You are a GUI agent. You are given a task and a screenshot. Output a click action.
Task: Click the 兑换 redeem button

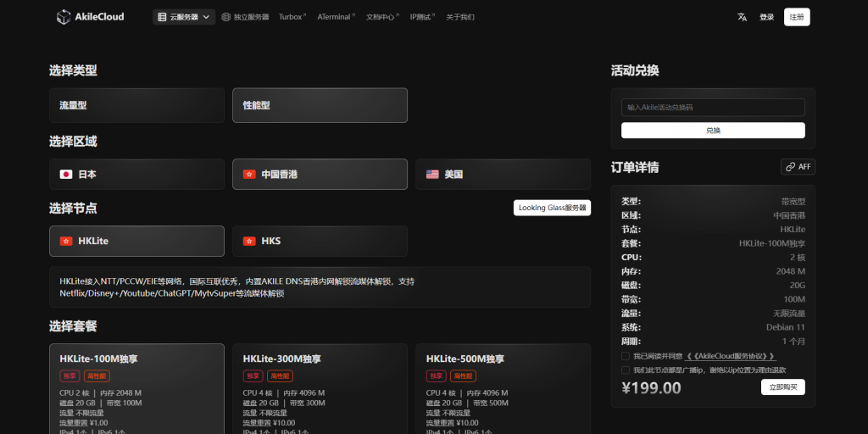coord(713,131)
